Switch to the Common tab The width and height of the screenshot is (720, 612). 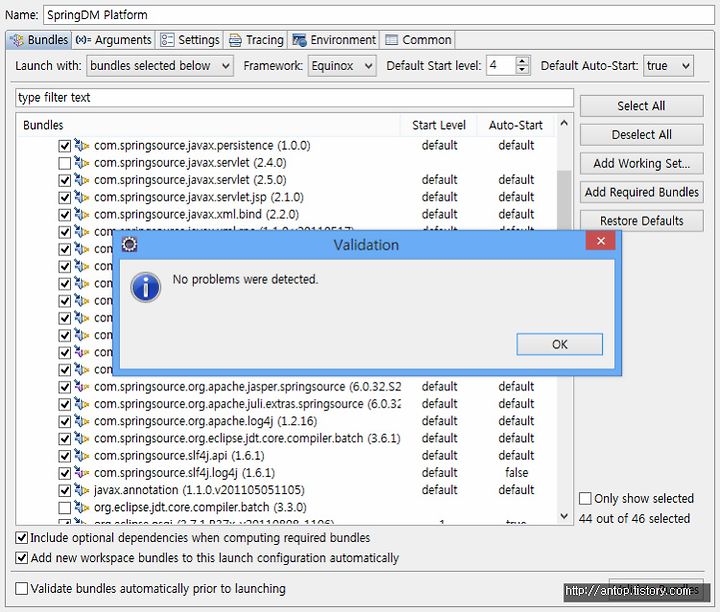(418, 40)
